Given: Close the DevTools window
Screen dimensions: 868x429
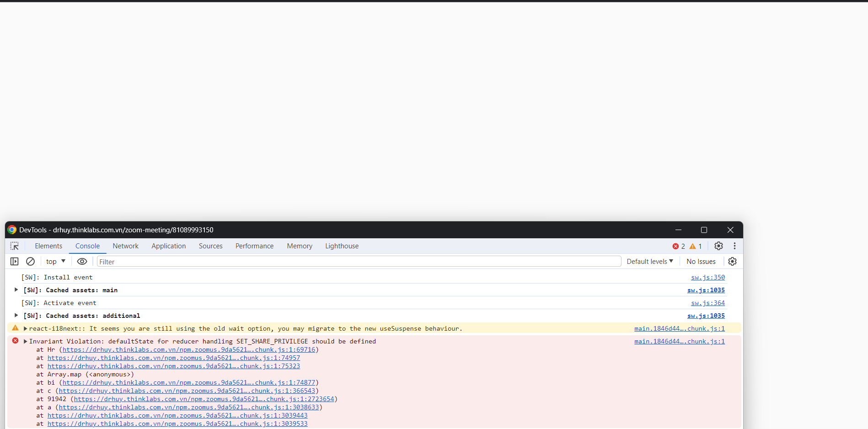Looking at the screenshot, I should 730,230.
